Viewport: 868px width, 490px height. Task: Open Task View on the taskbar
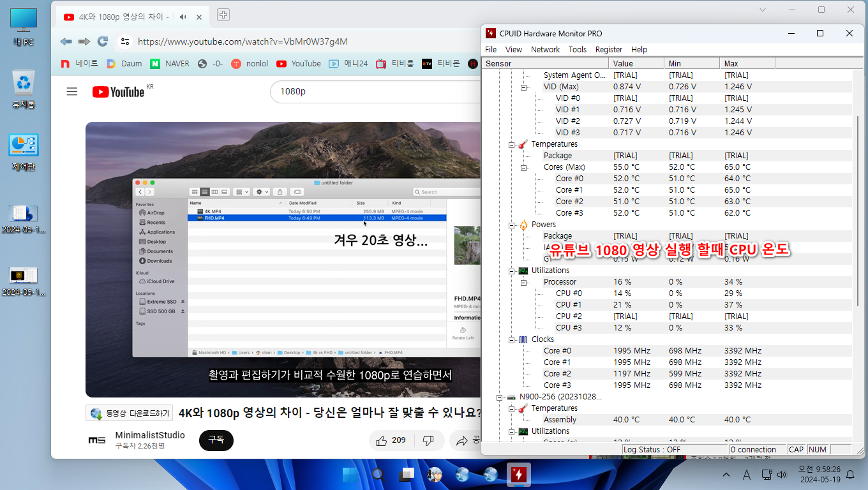pyautogui.click(x=407, y=475)
